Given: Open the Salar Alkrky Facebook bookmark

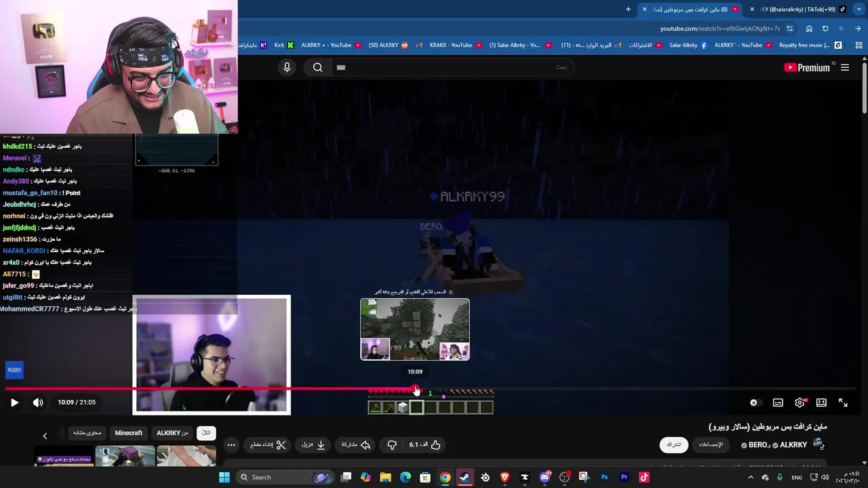Looking at the screenshot, I should click(x=688, y=45).
